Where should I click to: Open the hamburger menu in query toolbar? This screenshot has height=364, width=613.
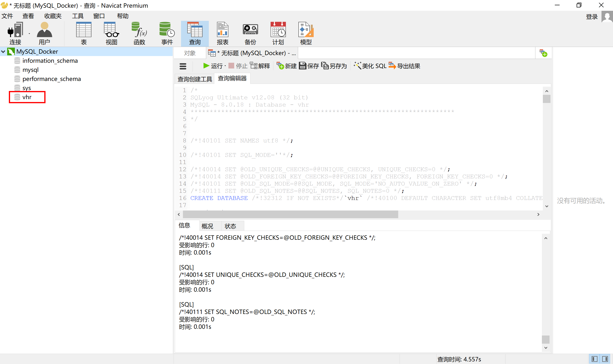pyautogui.click(x=183, y=66)
